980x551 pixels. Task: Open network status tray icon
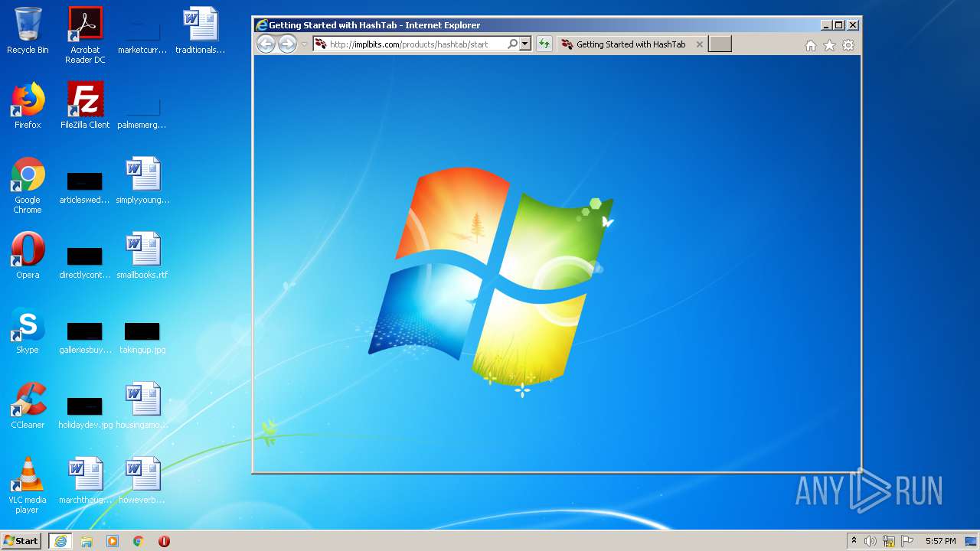[x=889, y=541]
